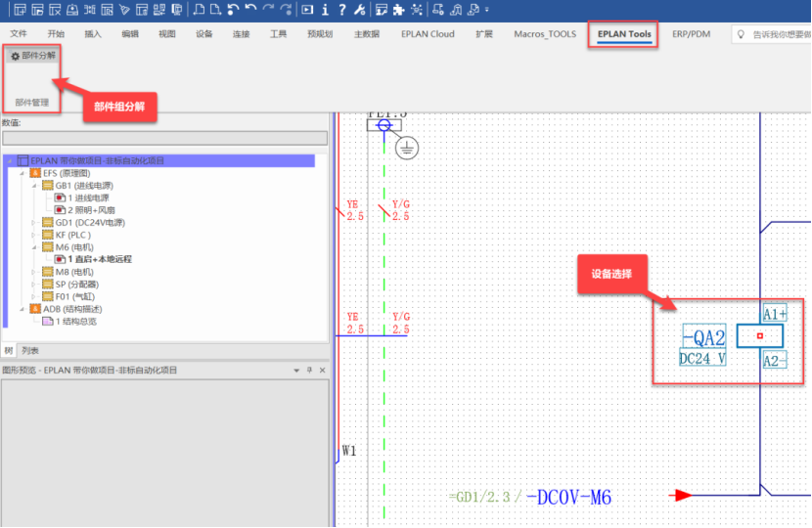Open settings with the wrench icon
This screenshot has width=812, height=528.
coord(359,10)
